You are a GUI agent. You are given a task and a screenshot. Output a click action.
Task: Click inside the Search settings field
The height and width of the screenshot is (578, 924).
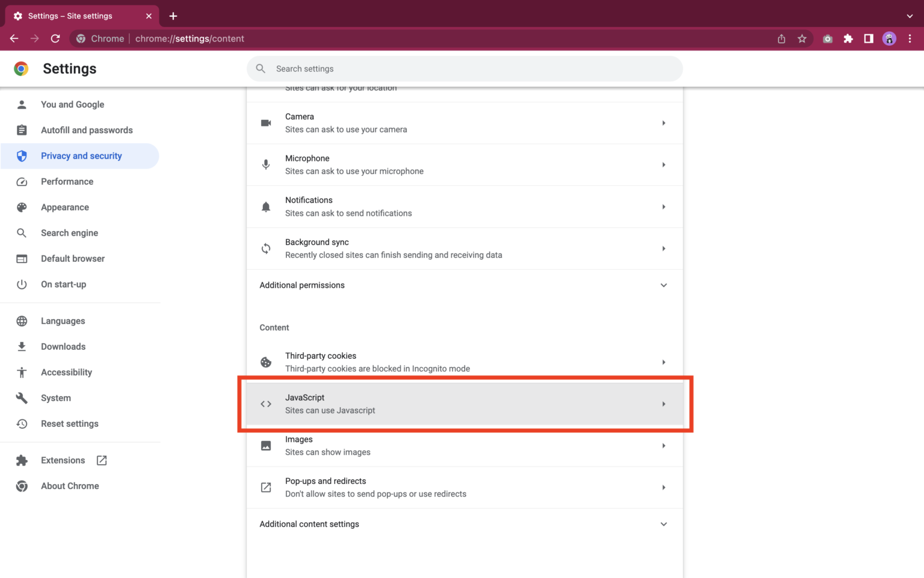463,69
